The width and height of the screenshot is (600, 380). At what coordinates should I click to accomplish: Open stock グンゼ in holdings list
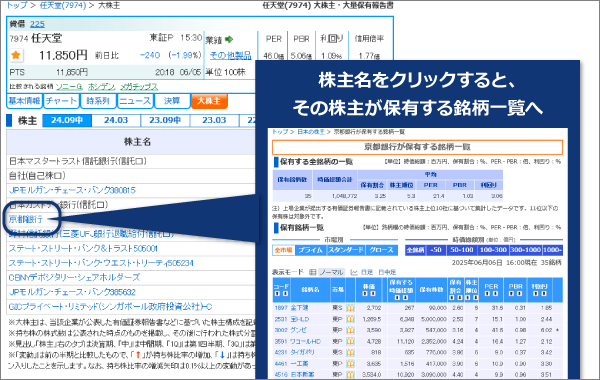(x=298, y=330)
